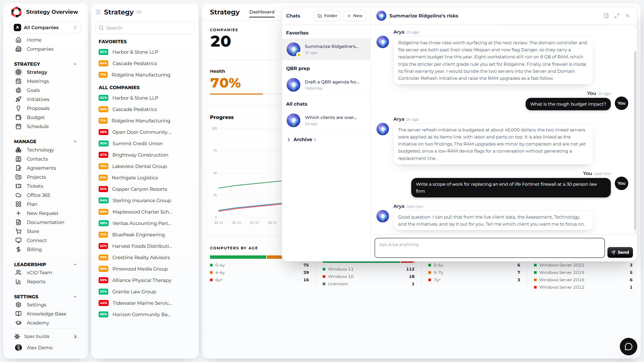Collapse the SETTINGS sidebar section
644x362 pixels.
click(75, 297)
